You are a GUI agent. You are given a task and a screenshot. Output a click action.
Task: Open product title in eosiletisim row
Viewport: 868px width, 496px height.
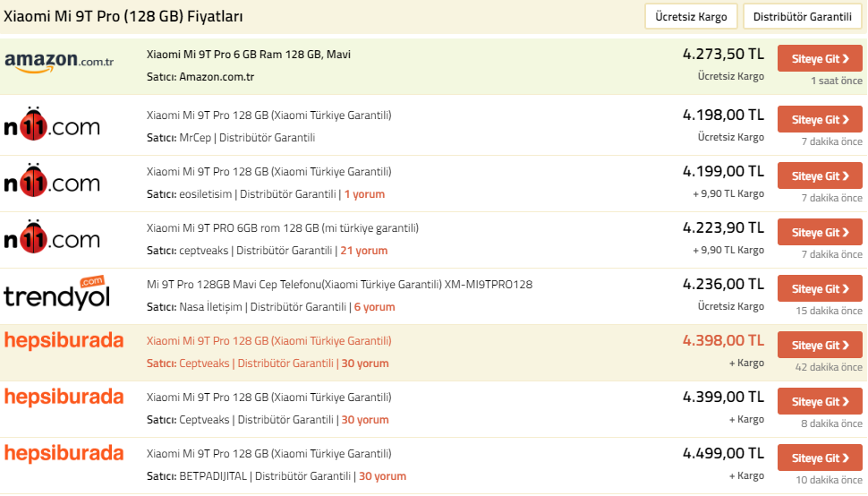tap(269, 172)
